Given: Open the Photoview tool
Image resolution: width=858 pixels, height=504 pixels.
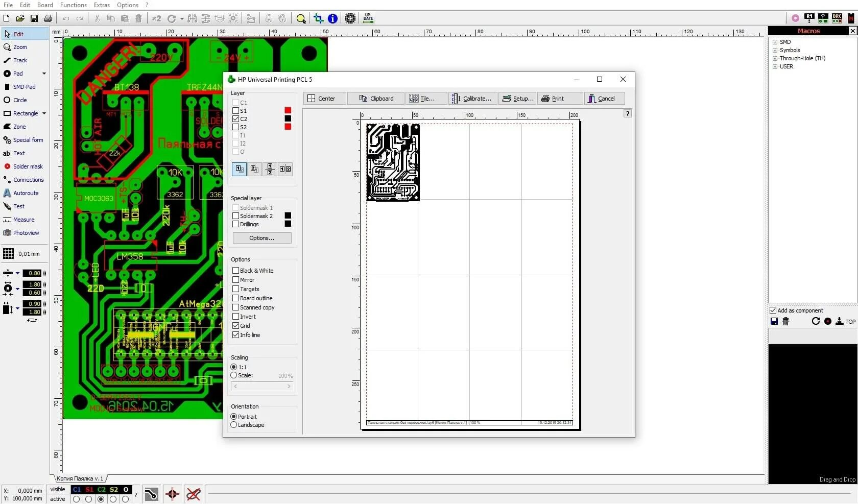Looking at the screenshot, I should pyautogui.click(x=26, y=233).
